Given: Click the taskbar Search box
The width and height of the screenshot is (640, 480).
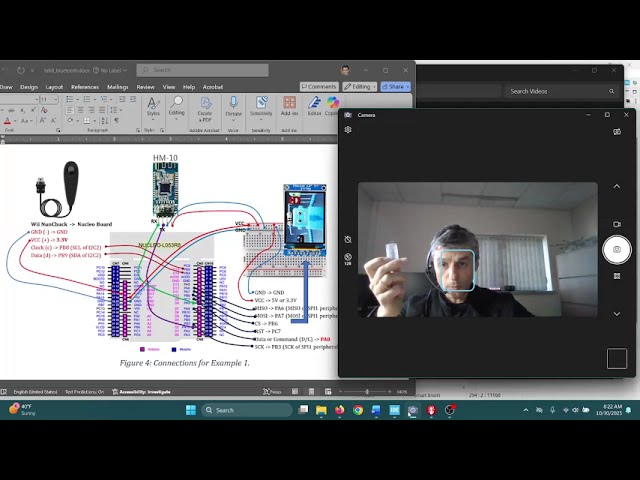Looking at the screenshot, I should pyautogui.click(x=247, y=410).
